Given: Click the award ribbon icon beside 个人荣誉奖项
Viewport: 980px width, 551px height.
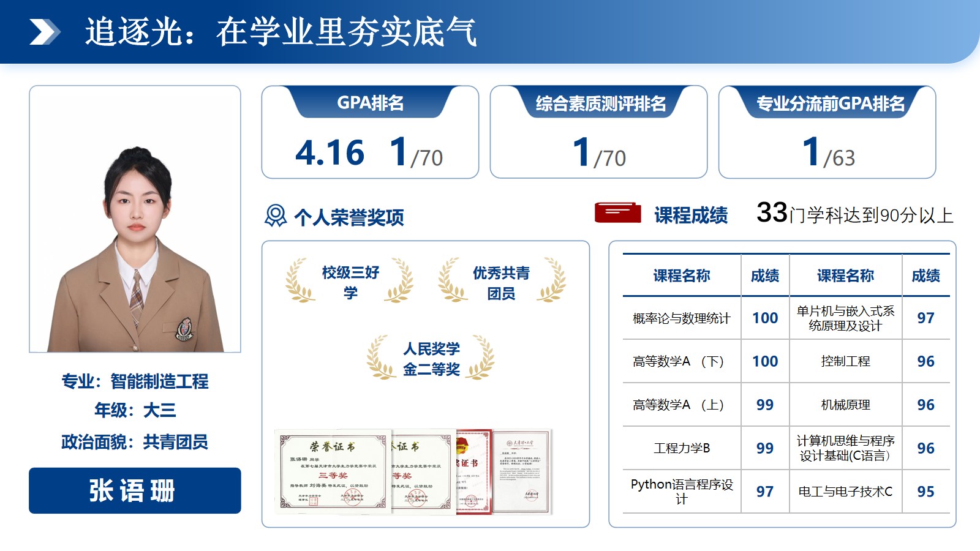Looking at the screenshot, I should 276,216.
